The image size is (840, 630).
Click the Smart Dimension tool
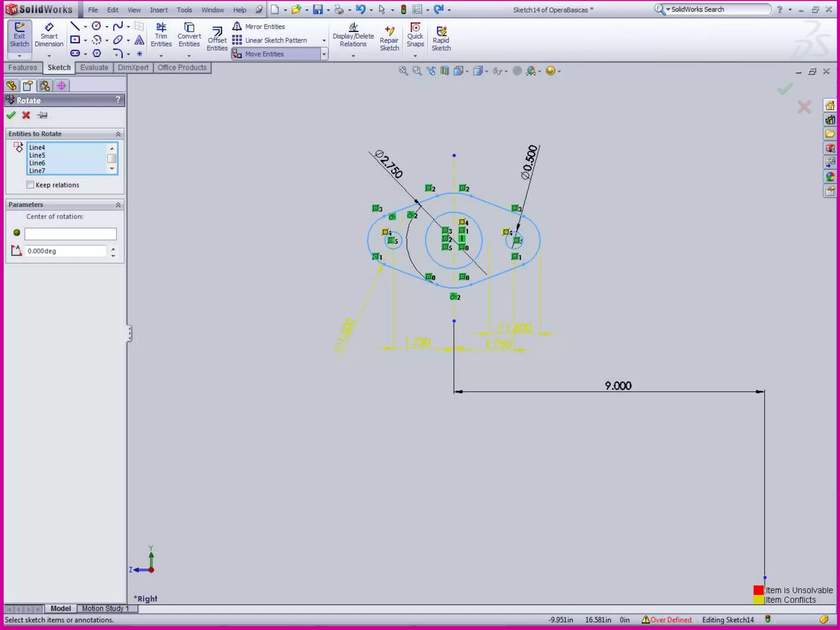[49, 35]
